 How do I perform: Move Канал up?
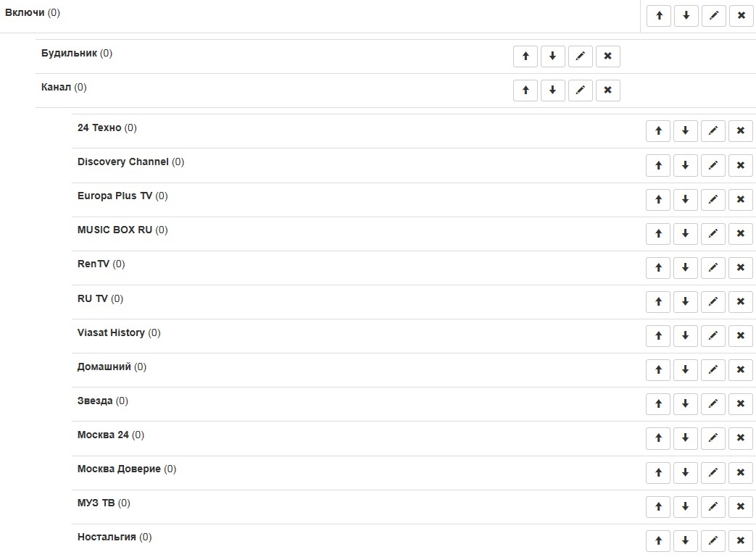tap(526, 90)
